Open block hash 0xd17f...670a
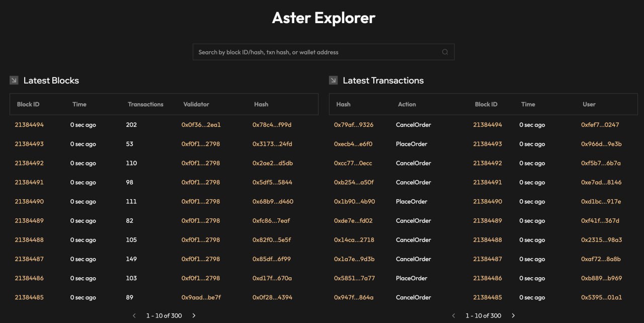 [x=272, y=278]
